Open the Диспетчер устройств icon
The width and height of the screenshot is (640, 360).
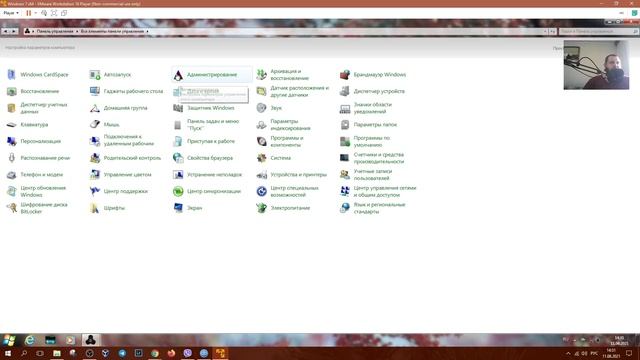click(x=344, y=91)
